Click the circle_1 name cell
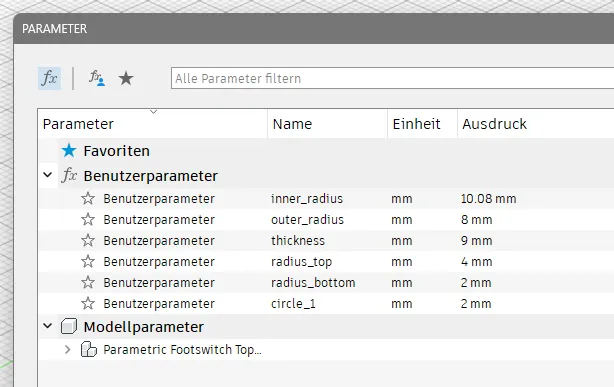 point(293,304)
